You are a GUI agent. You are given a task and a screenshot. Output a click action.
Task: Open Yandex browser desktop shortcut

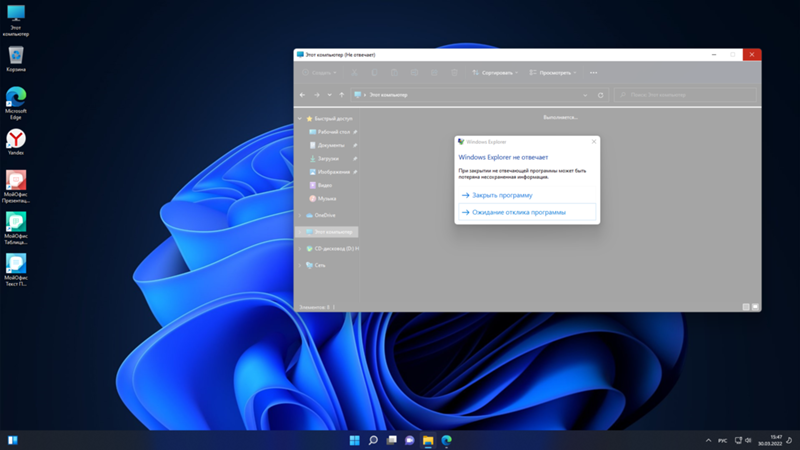[16, 142]
